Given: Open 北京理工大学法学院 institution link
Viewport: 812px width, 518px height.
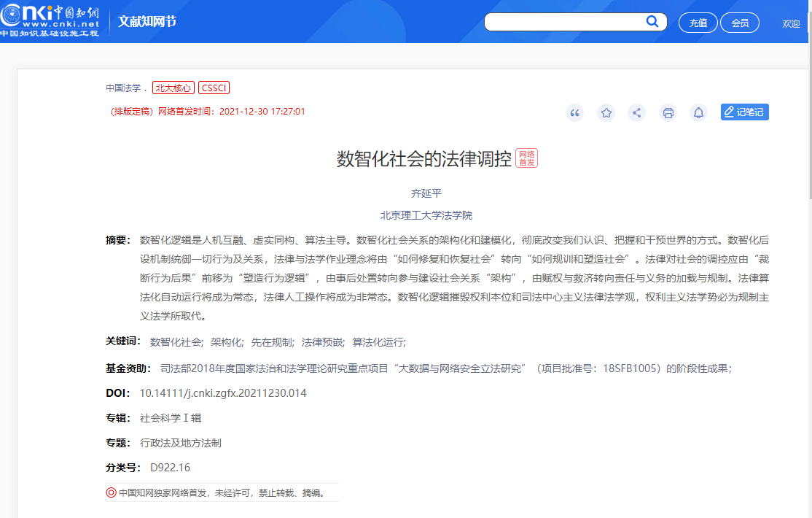Looking at the screenshot, I should coord(426,215).
